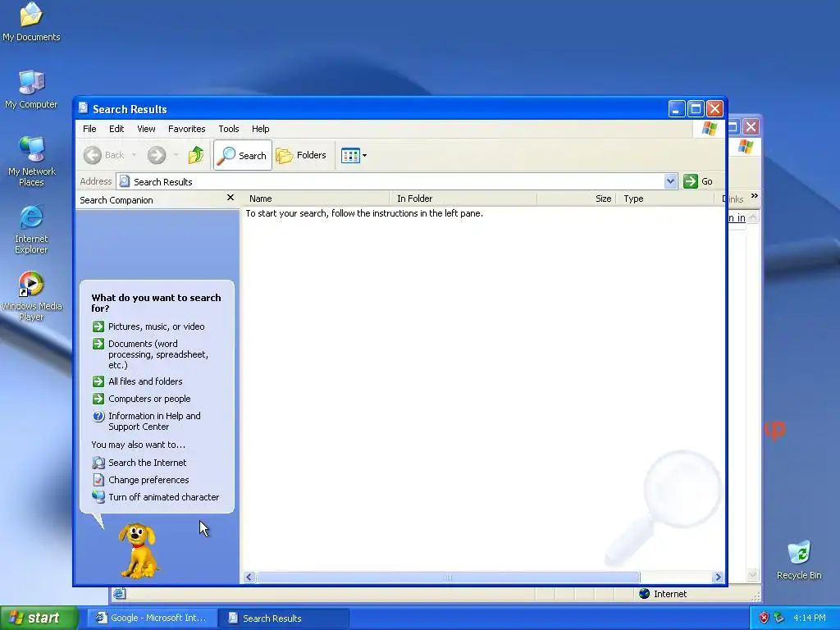
Task: Click the network connection tray icon
Action: click(778, 618)
